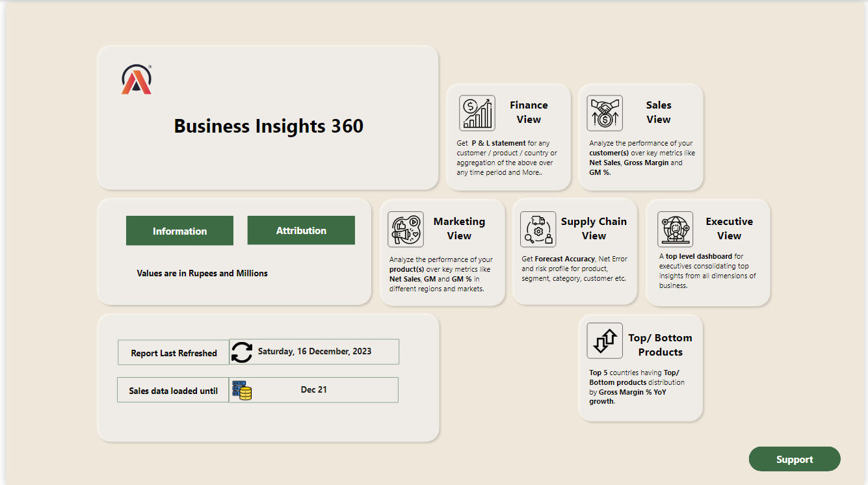Click the database coins icon

tap(242, 390)
